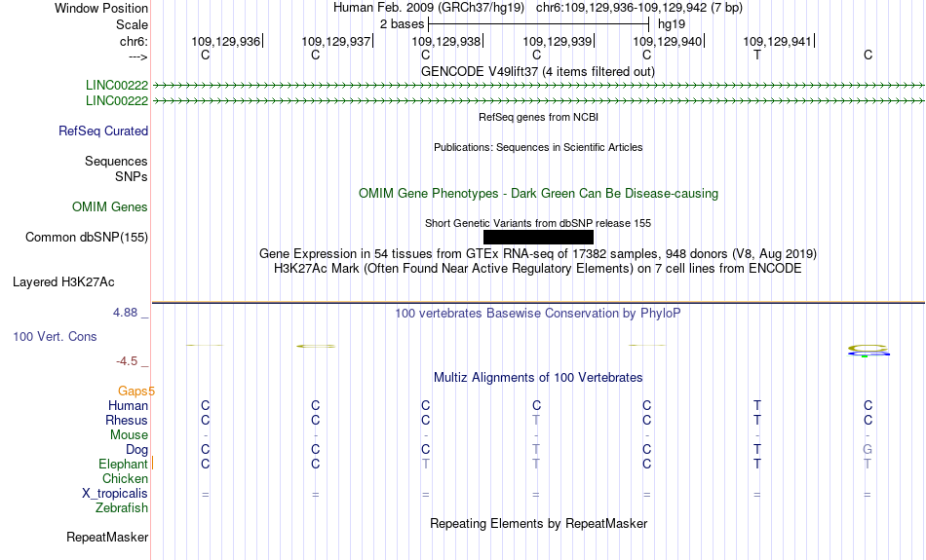Image resolution: width=926 pixels, height=560 pixels.
Task: Select the Chicken alignment row label
Action: coord(125,478)
